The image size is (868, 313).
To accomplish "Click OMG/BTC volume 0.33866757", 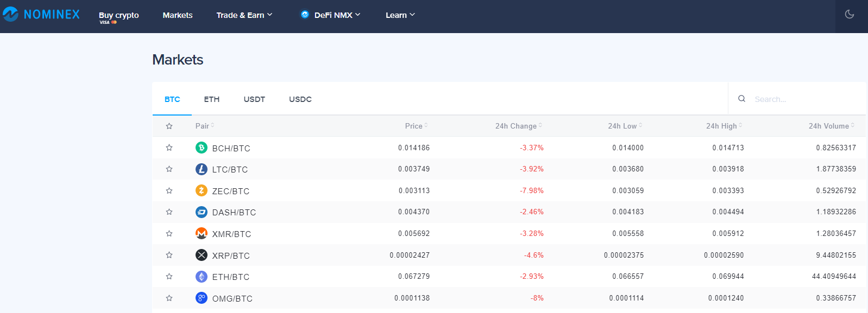I will (x=836, y=298).
